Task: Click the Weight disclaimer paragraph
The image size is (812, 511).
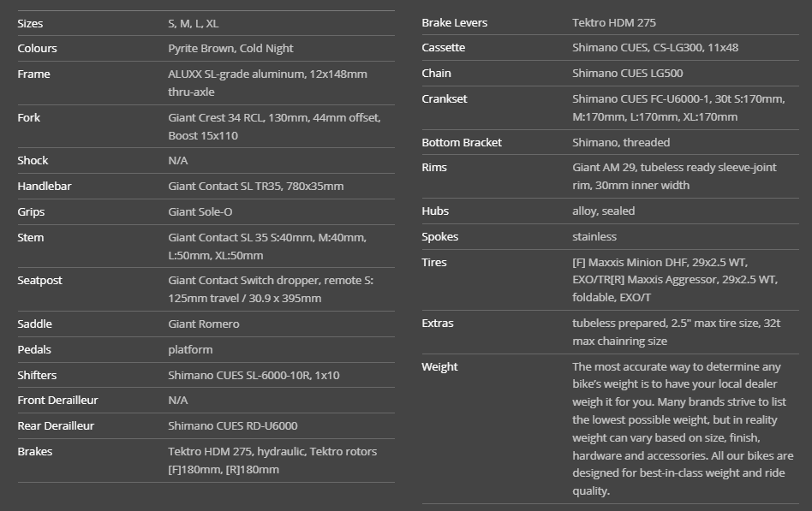Action: (683, 429)
